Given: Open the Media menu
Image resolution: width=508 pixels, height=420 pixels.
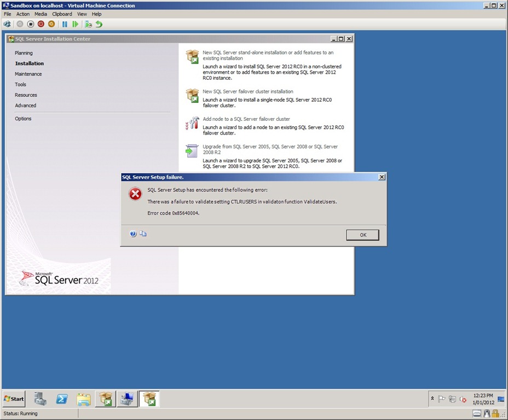Looking at the screenshot, I should (x=41, y=14).
